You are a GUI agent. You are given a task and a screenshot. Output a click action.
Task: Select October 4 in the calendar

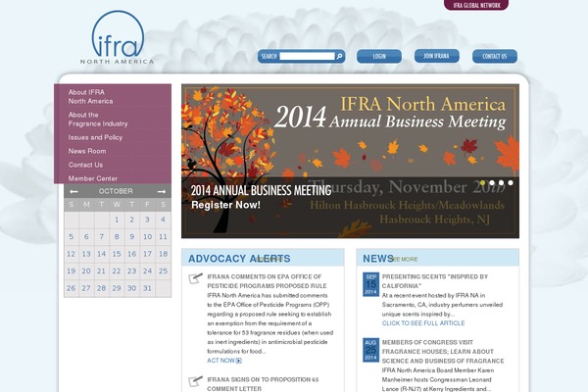coord(163,220)
